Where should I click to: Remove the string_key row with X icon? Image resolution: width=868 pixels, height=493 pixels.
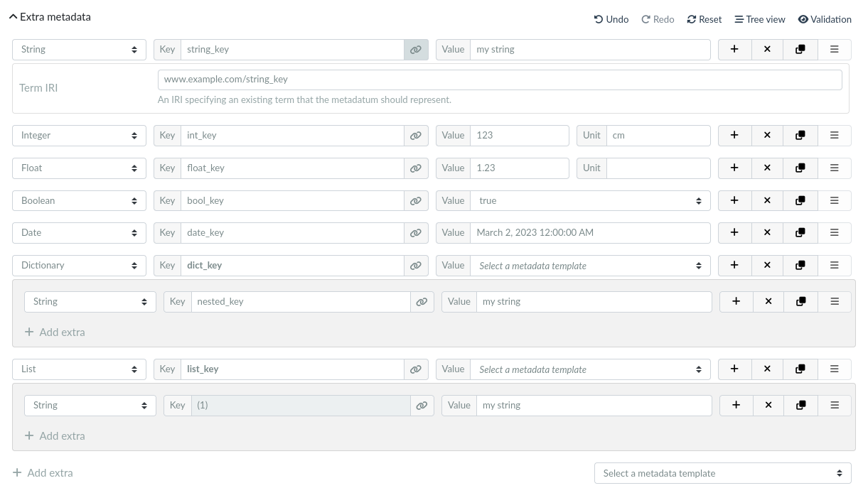767,49
